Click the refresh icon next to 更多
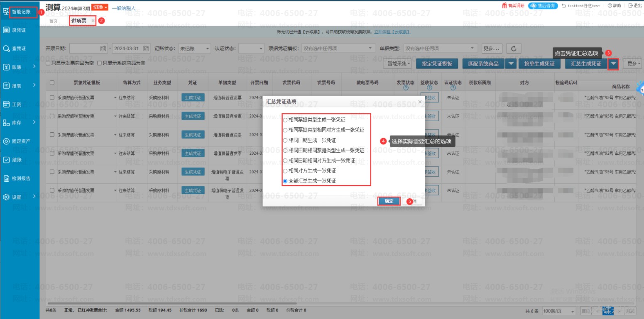 click(514, 49)
